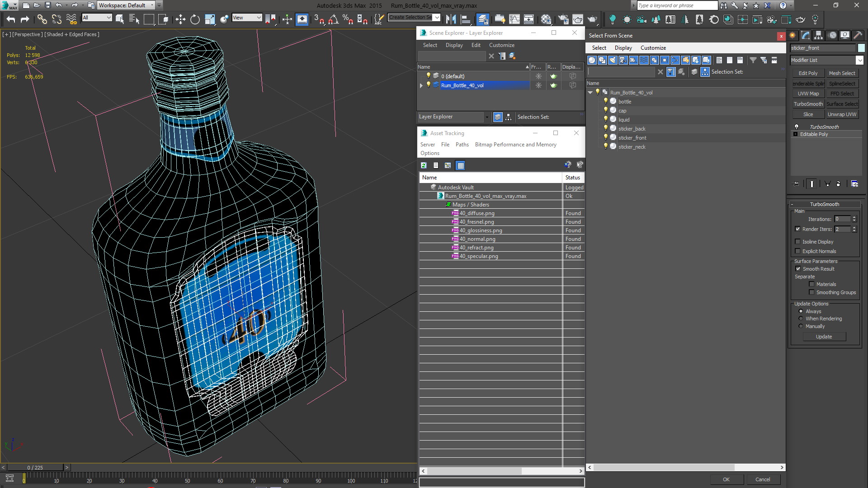Image resolution: width=868 pixels, height=488 pixels.
Task: Open the Material Editor icon
Action: (x=546, y=19)
